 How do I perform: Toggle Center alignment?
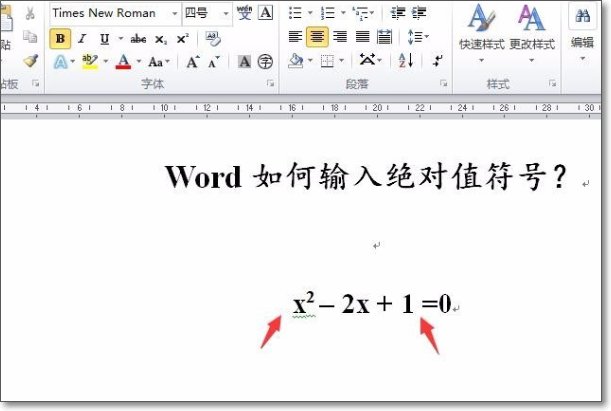[317, 37]
